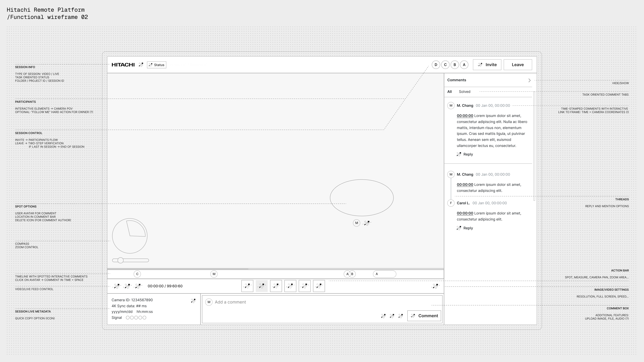Image resolution: width=644 pixels, height=362 pixels.
Task: Select the All comments tab
Action: pyautogui.click(x=449, y=92)
